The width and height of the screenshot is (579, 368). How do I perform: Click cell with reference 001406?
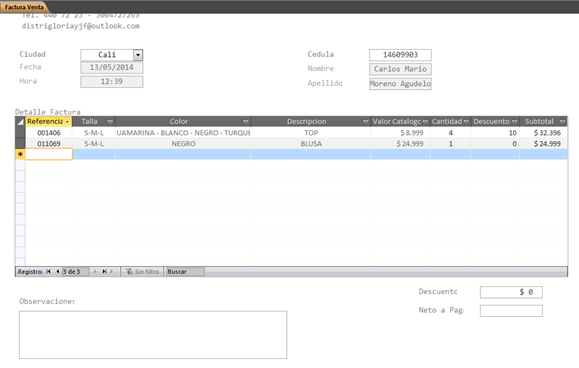[49, 133]
